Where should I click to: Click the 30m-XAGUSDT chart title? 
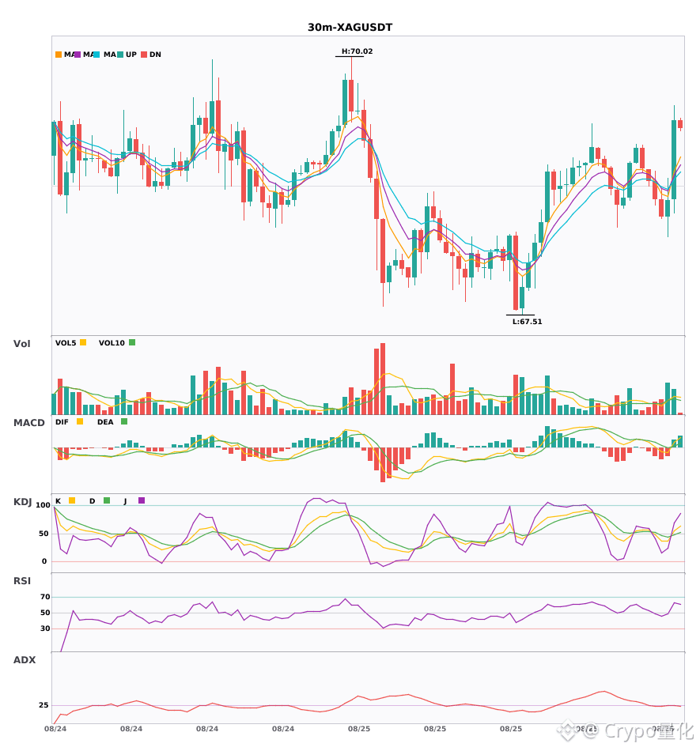click(350, 28)
